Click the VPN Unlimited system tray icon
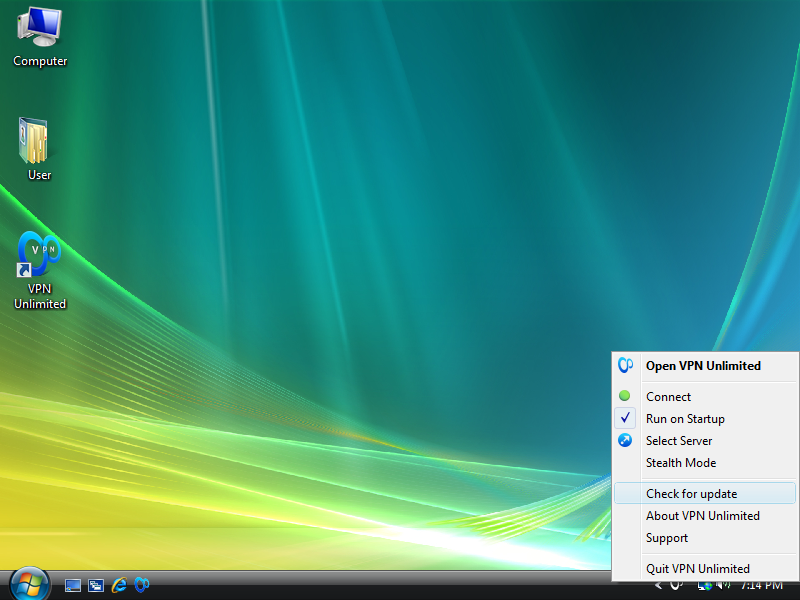800x600 pixels. pos(677,585)
